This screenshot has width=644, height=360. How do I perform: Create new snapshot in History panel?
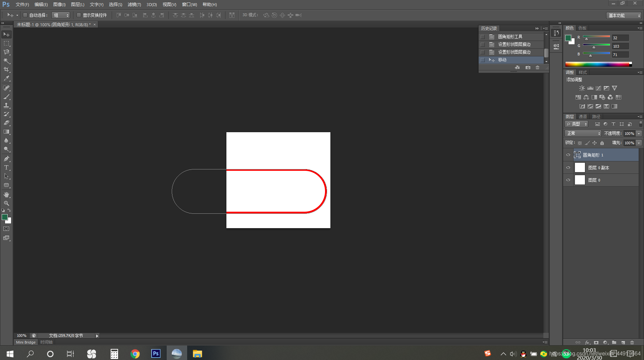528,67
